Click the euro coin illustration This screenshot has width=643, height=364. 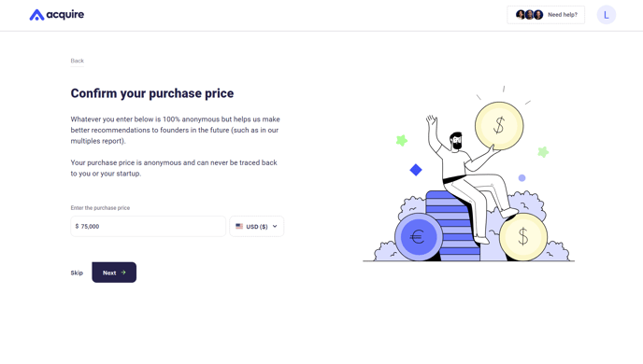click(419, 237)
